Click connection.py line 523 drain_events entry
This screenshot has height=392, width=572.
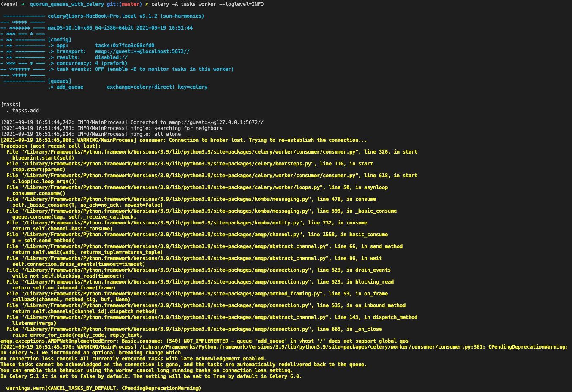pos(199,270)
